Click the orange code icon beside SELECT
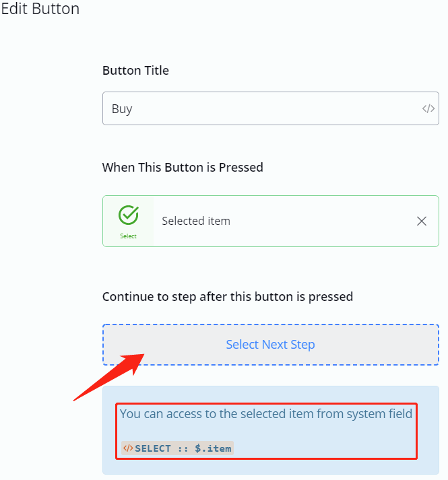This screenshot has width=448, height=480. click(x=128, y=448)
